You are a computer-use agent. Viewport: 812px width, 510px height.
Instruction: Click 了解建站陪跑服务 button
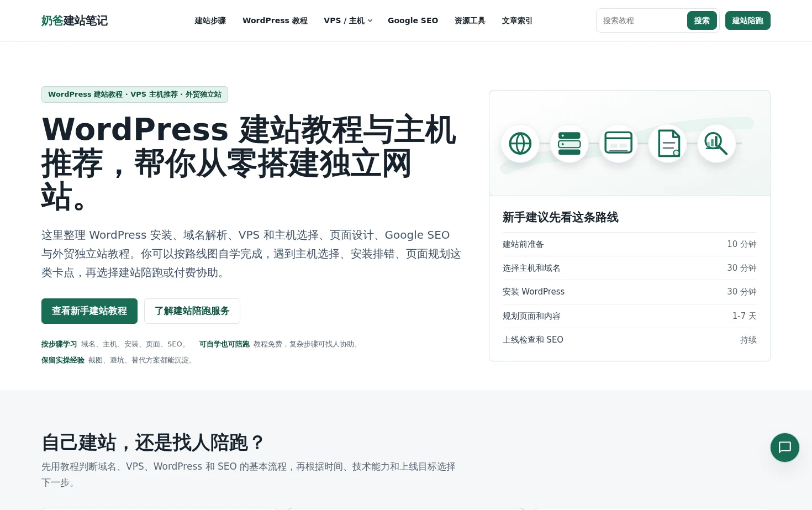[x=192, y=311]
